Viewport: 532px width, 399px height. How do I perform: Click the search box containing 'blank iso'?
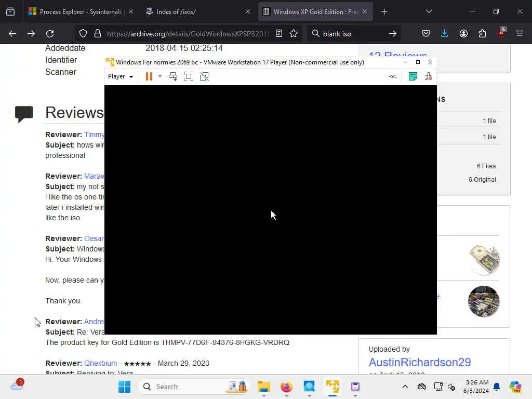(x=353, y=34)
